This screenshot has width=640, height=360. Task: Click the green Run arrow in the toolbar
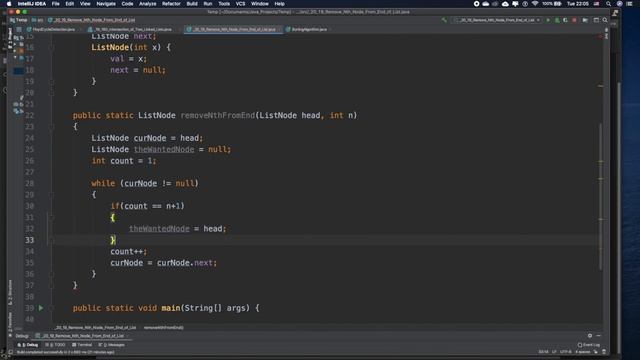tap(548, 20)
